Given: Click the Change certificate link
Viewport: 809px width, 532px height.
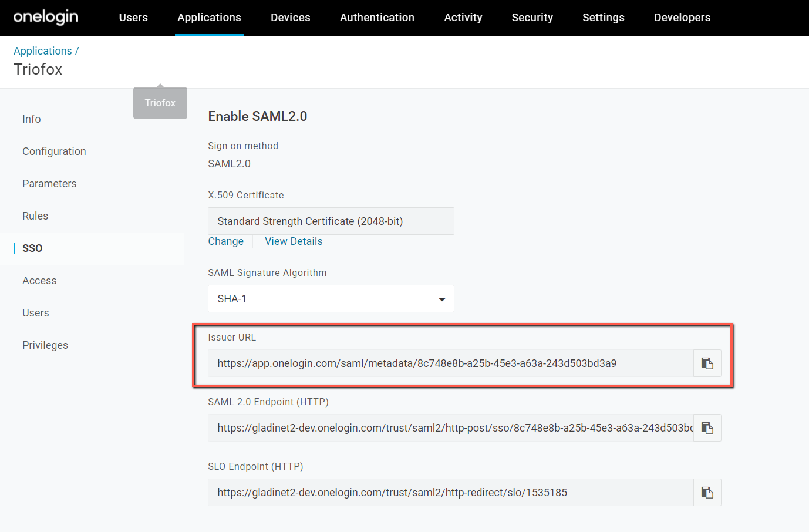Looking at the screenshot, I should [x=226, y=241].
